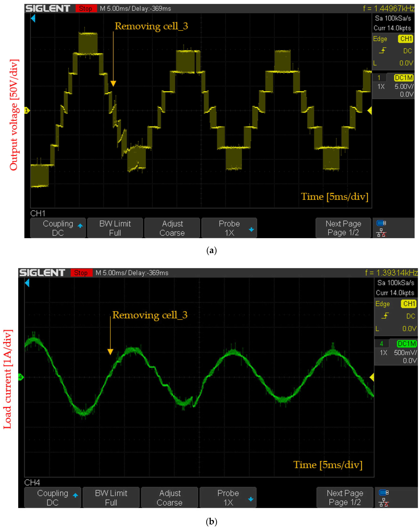420x529 pixels.
Task: Click blue trigger position marker in bottom scope
Action: pyautogui.click(x=27, y=283)
